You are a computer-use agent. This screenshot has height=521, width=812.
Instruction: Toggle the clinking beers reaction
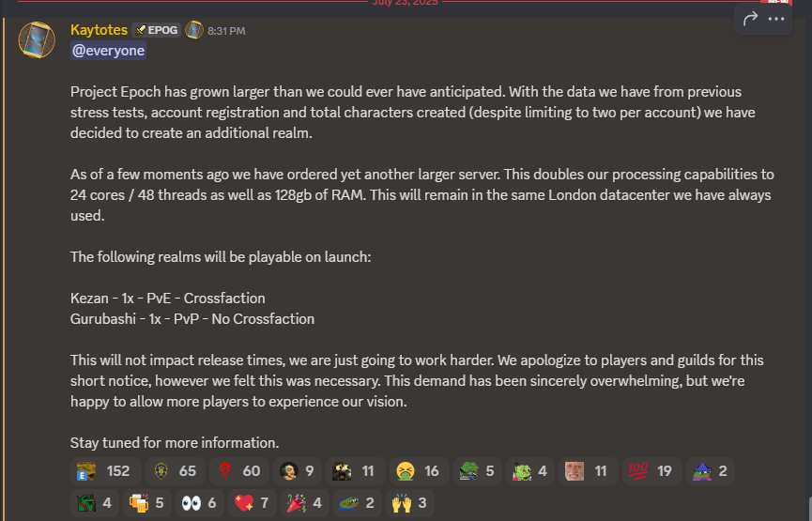147,503
